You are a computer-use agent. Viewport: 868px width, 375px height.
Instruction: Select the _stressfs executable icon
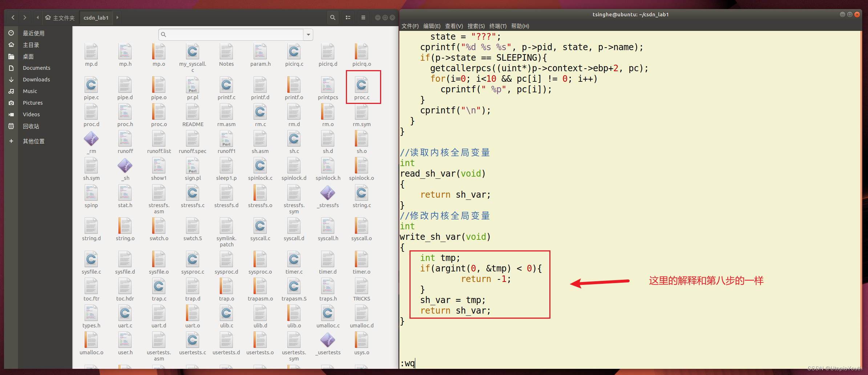[328, 193]
